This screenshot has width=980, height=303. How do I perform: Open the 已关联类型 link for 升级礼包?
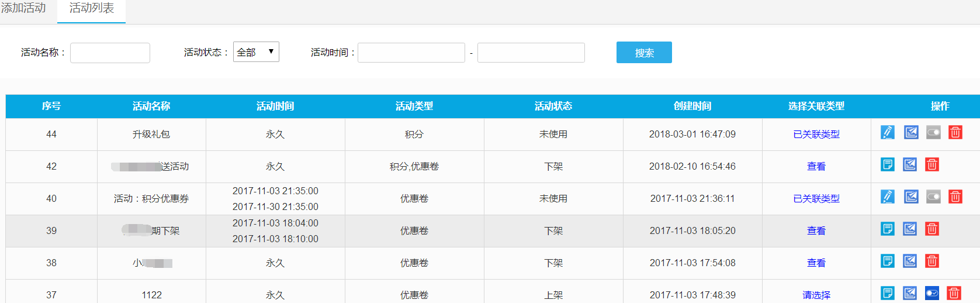pyautogui.click(x=816, y=135)
